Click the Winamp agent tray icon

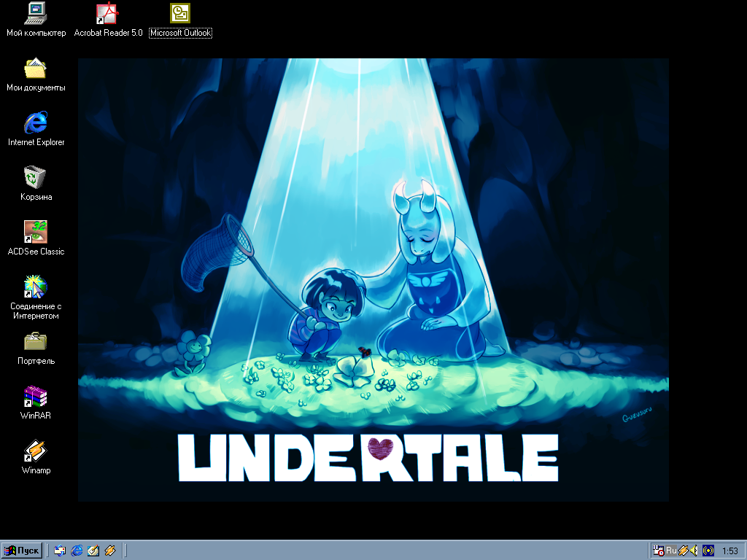(683, 551)
